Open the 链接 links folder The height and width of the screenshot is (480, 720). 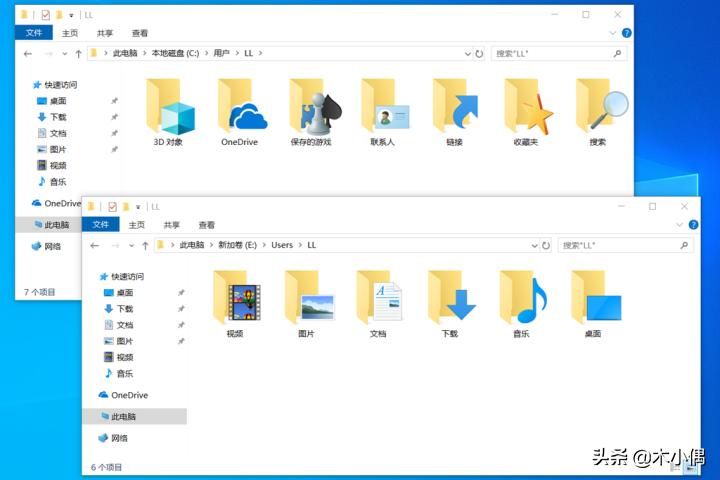pos(455,113)
